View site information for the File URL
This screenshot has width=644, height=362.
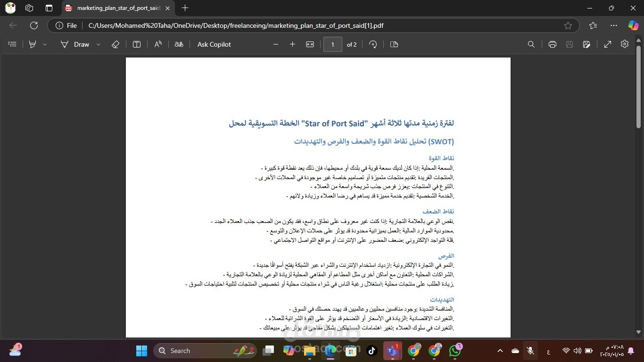(66, 25)
